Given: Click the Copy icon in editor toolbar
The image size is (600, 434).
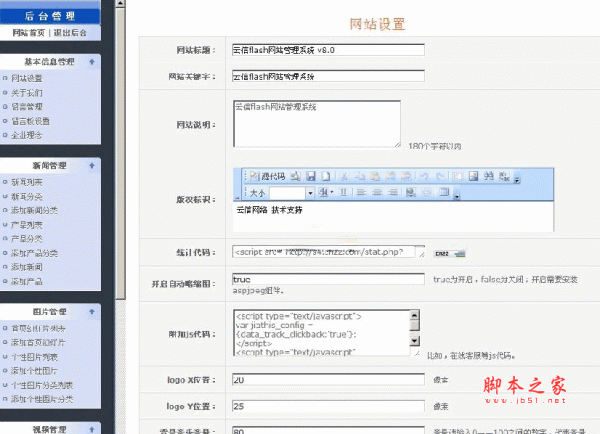Looking at the screenshot, I should [x=360, y=176].
